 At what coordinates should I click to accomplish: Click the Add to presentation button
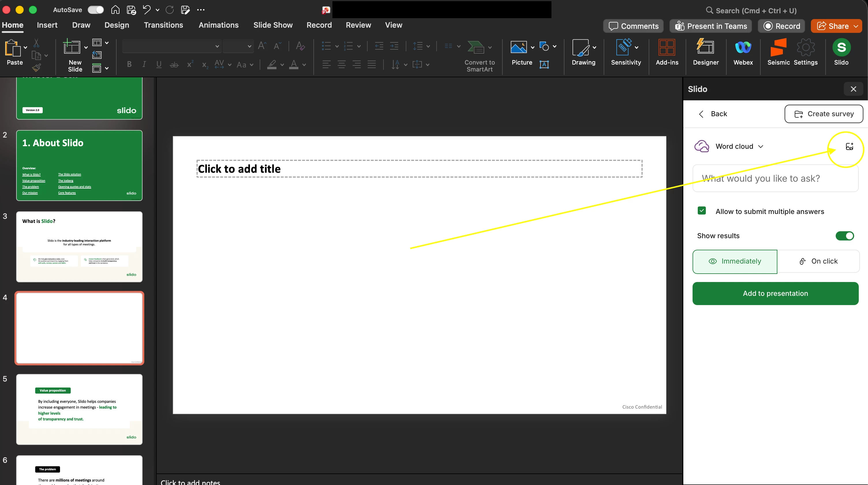(775, 293)
